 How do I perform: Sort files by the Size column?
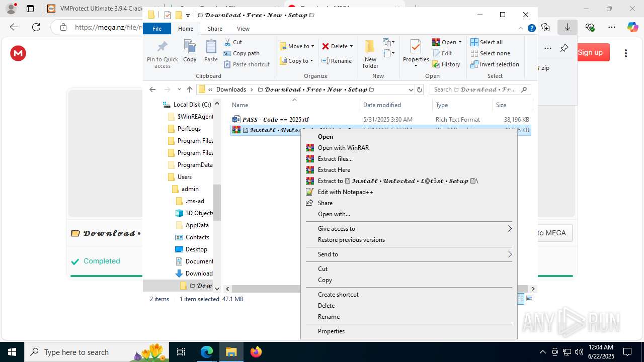click(x=512, y=105)
